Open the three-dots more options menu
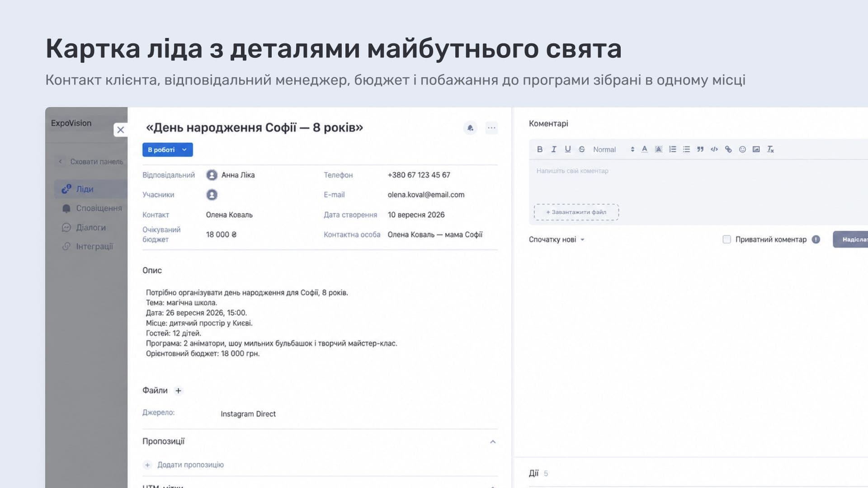This screenshot has width=868, height=488. pos(491,128)
